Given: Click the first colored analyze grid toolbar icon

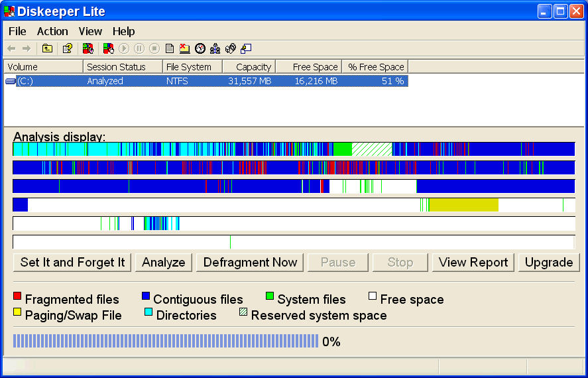Looking at the screenshot, I should pos(88,48).
